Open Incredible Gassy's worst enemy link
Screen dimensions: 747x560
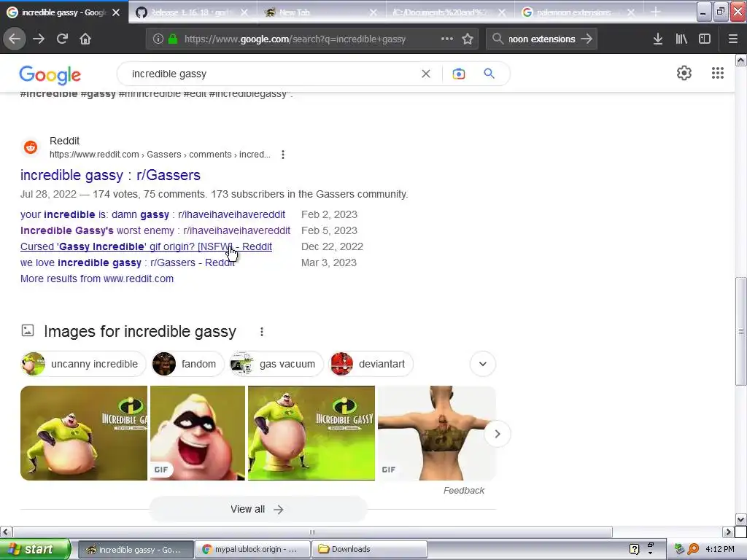pos(155,231)
